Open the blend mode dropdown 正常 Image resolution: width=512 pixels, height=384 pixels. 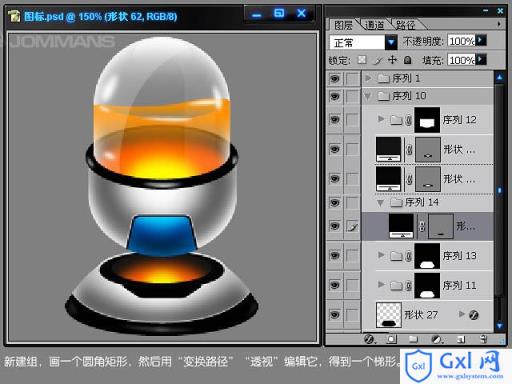pos(391,42)
